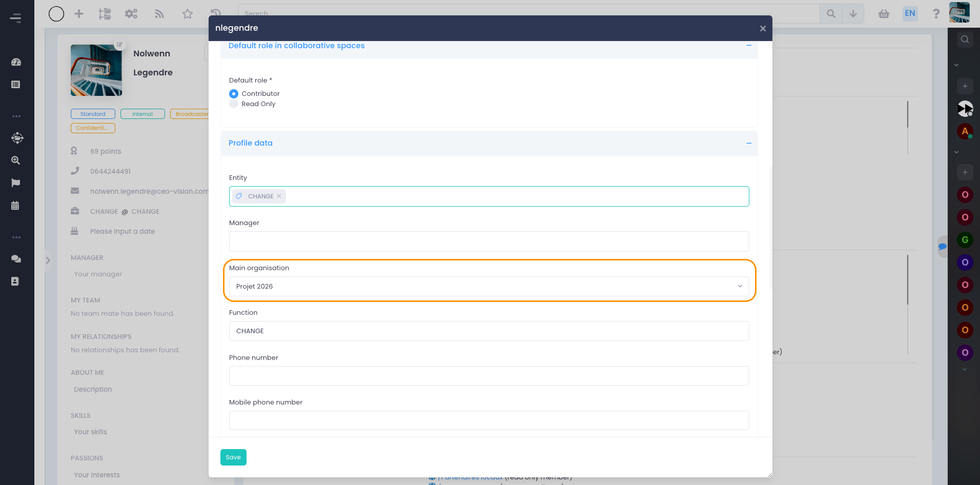Click the circle logo icon in top toolbar

tap(56, 14)
